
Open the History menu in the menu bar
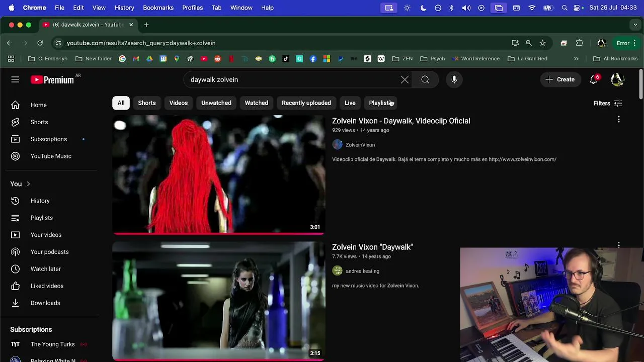tap(124, 8)
